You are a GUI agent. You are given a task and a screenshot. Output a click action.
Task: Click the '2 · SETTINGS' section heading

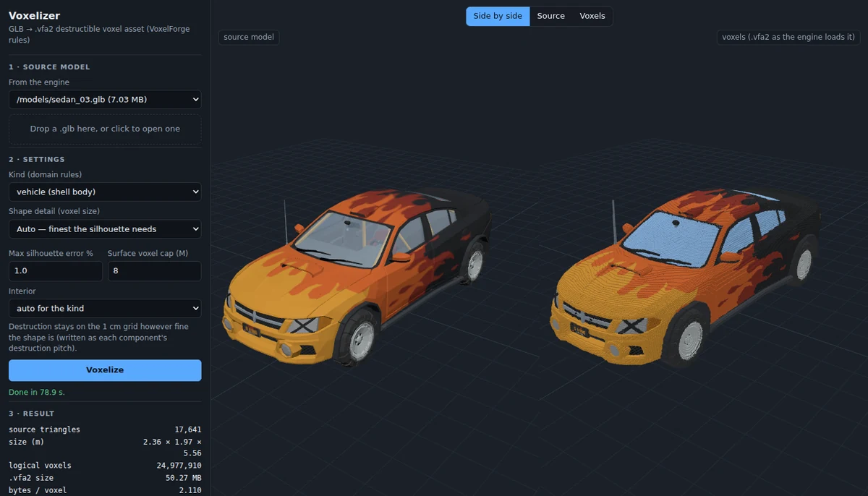point(37,159)
